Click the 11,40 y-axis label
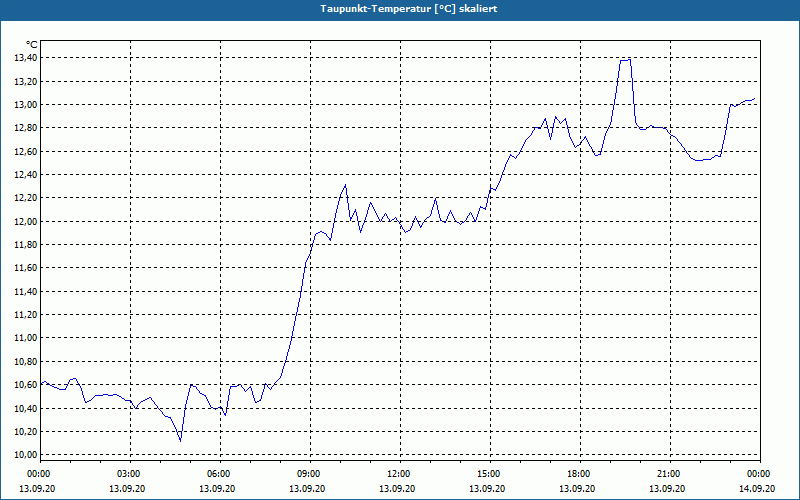The height and width of the screenshot is (500, 800). (25, 291)
